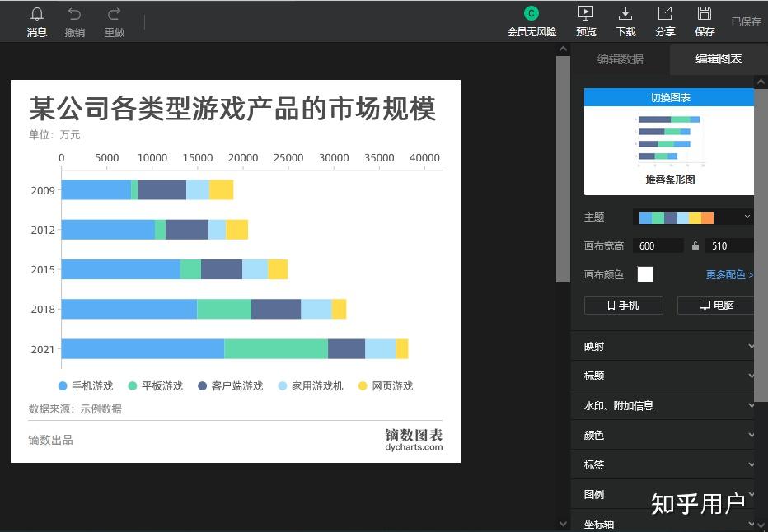
Task: Click the white 画布颜色 canvas color swatch
Action: tap(645, 274)
